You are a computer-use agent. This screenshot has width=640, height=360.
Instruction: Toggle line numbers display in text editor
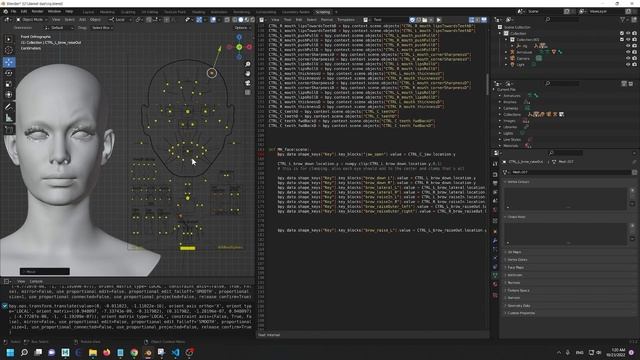471,20
